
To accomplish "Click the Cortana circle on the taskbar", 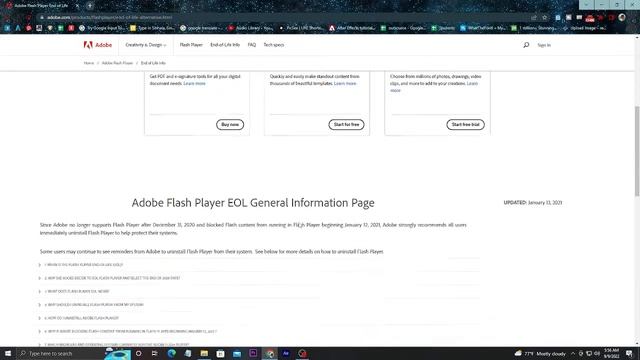I will [139, 353].
